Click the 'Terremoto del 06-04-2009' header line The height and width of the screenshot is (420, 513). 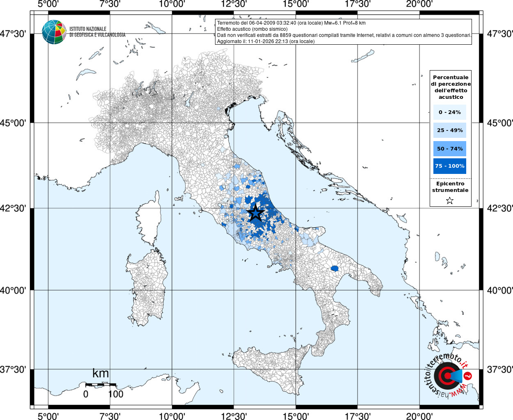coord(291,23)
